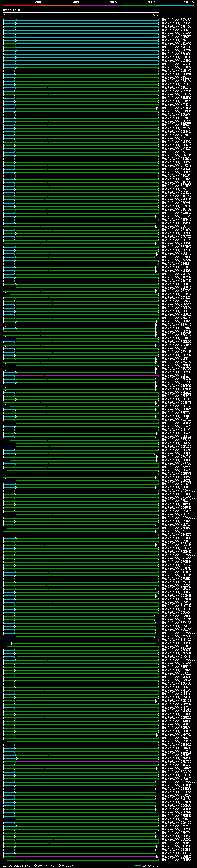Select label UniRef100_A4VPQ1
This screenshot has width=197, height=868.
click(x=177, y=223)
